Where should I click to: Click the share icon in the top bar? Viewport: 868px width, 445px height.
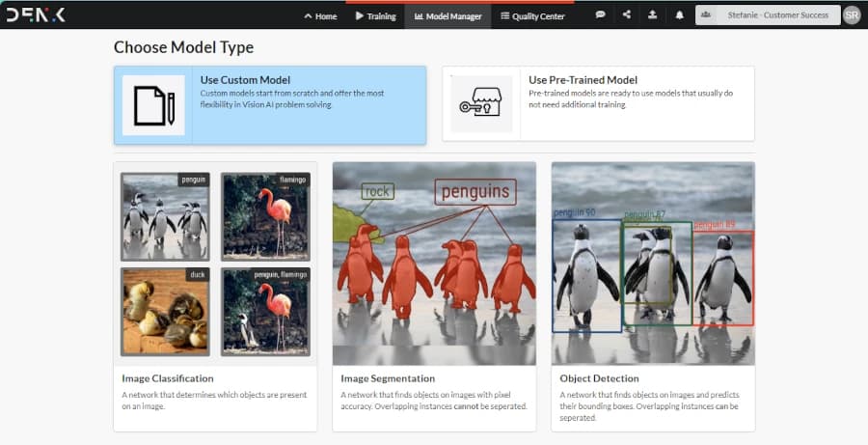627,15
